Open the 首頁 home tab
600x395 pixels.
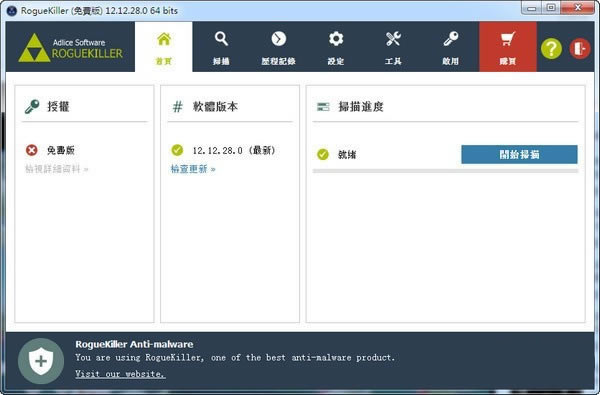(x=164, y=47)
